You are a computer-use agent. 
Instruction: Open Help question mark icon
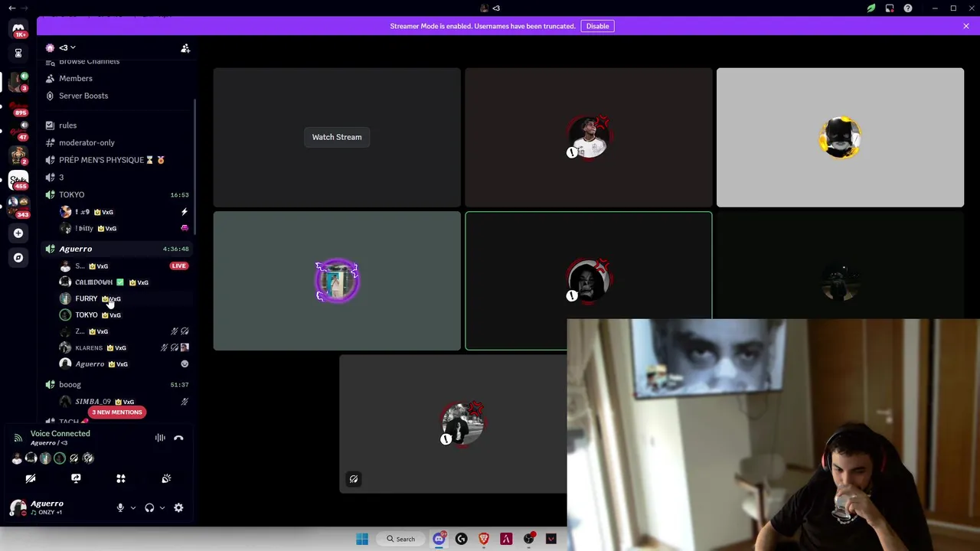coord(908,8)
